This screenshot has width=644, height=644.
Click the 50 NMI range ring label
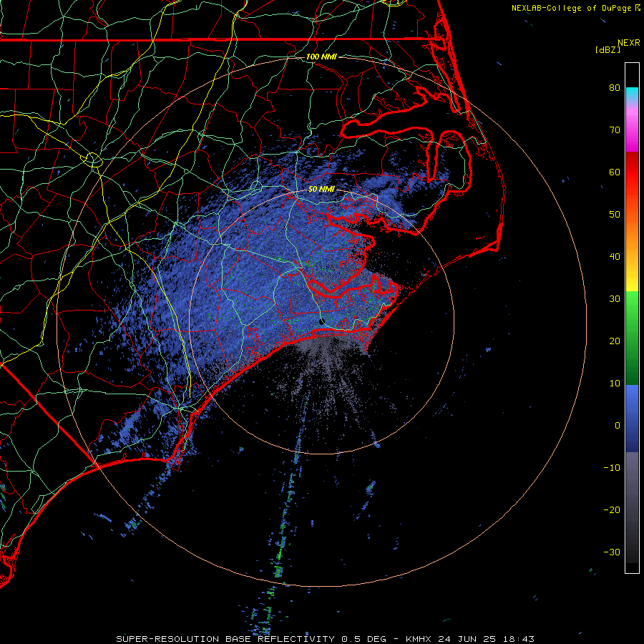coord(321,190)
